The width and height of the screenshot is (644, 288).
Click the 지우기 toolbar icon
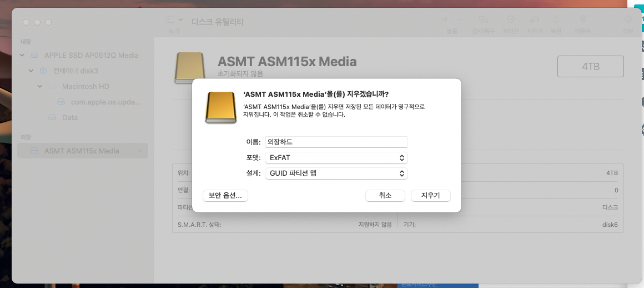pyautogui.click(x=534, y=19)
